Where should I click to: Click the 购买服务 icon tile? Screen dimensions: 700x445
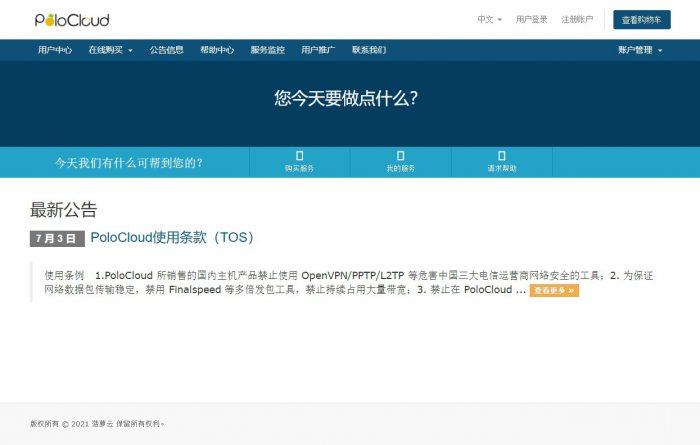coord(300,162)
